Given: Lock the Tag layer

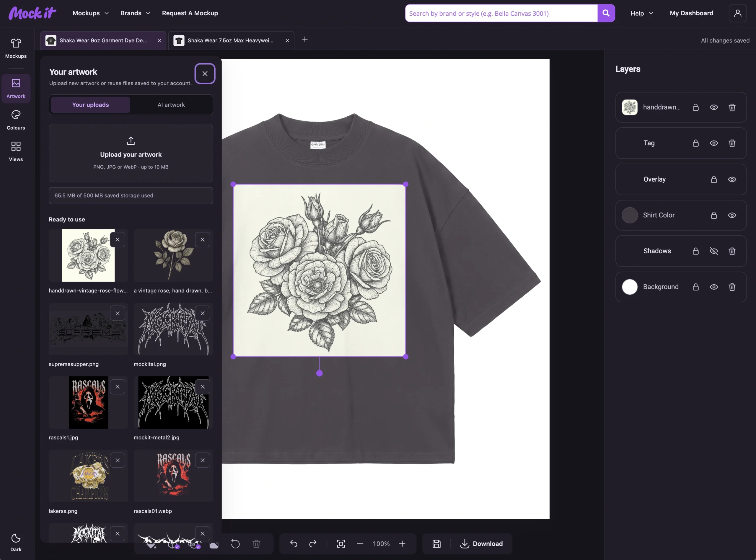Looking at the screenshot, I should pyautogui.click(x=696, y=143).
